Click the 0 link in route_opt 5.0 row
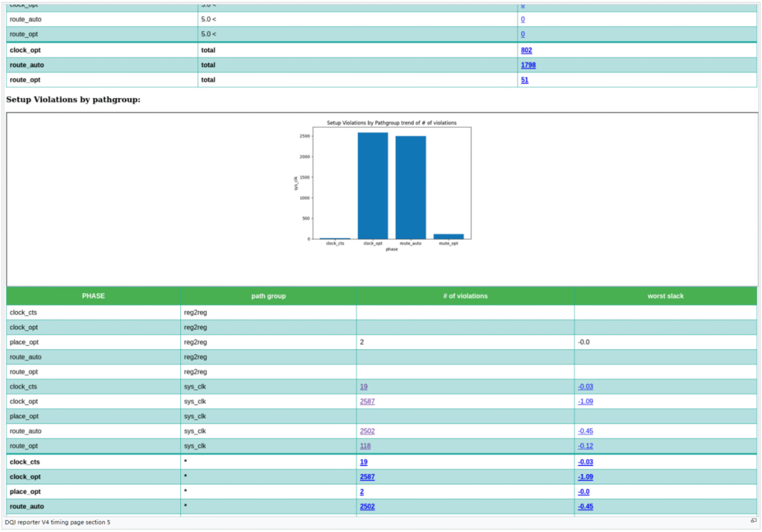Screen dimensions: 762x532 (x=522, y=34)
